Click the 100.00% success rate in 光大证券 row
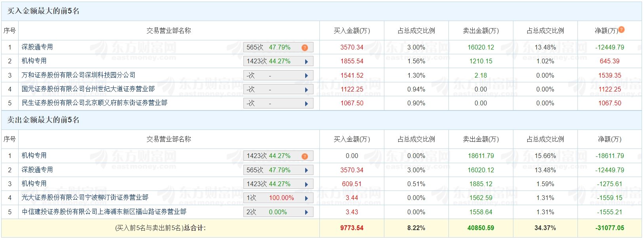Screen dimensions: 644x240 click(281, 198)
